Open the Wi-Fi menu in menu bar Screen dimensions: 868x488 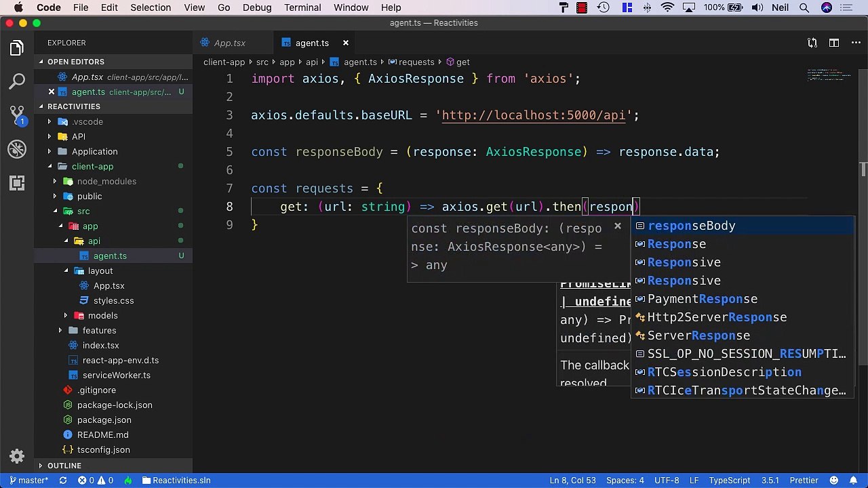click(668, 7)
